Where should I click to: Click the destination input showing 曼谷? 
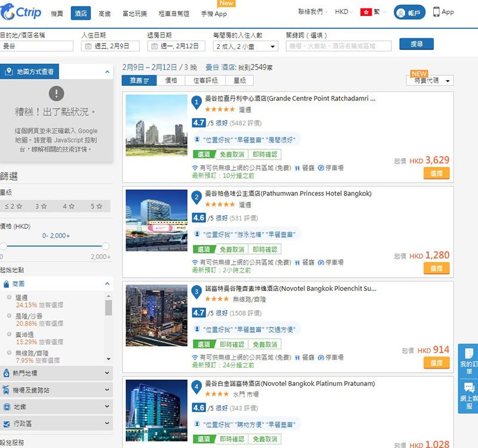point(36,46)
